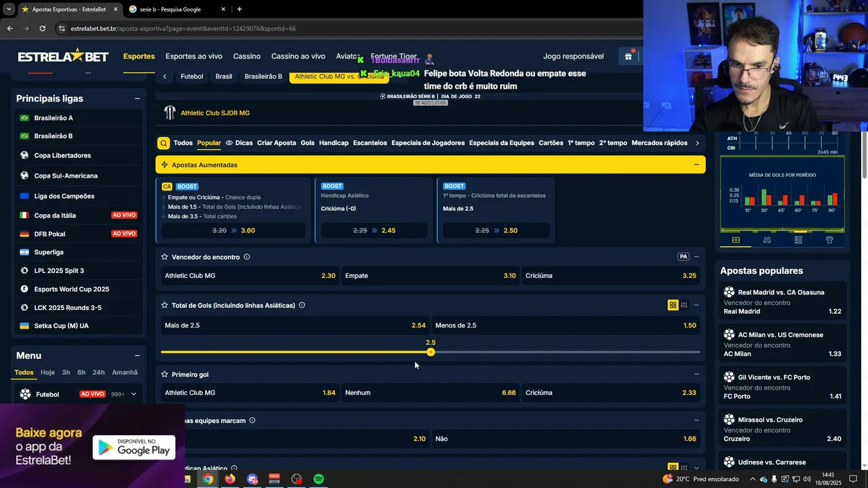
Task: Switch to the Dicas tab
Action: (239, 143)
